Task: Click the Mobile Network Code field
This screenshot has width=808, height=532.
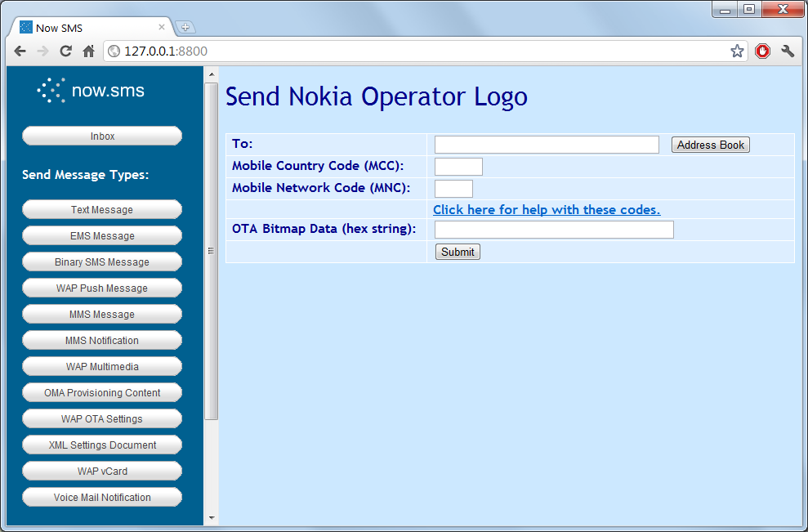Action: pyautogui.click(x=453, y=189)
